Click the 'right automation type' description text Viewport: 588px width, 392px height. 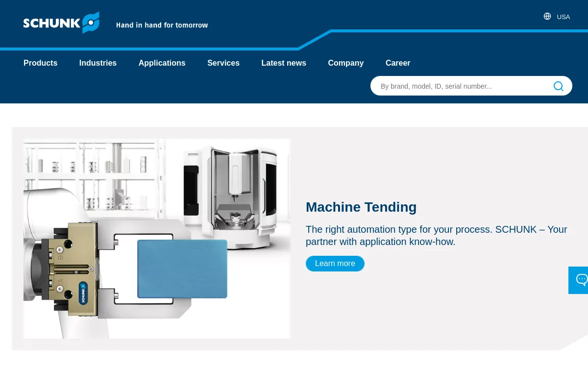pos(437,236)
